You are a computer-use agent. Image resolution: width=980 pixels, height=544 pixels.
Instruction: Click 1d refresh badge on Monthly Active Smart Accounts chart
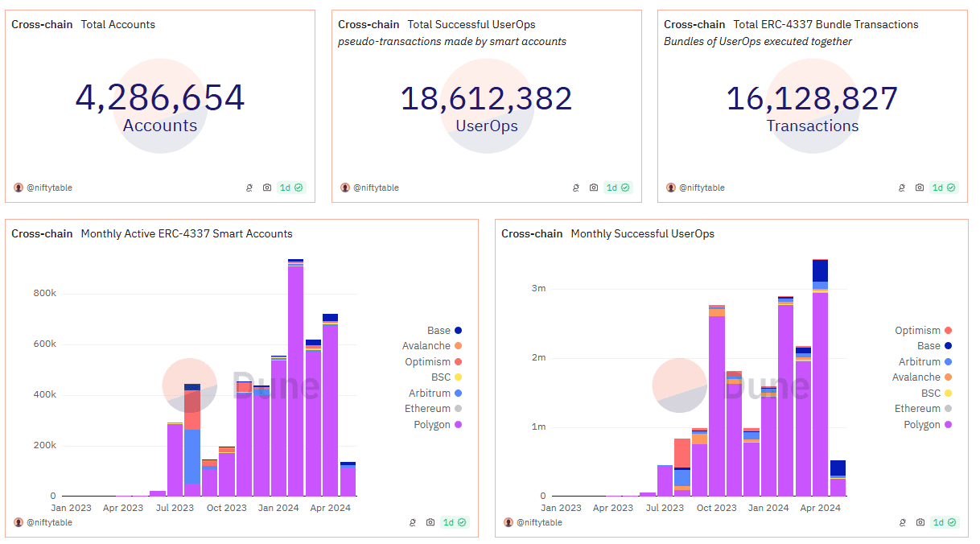click(454, 522)
